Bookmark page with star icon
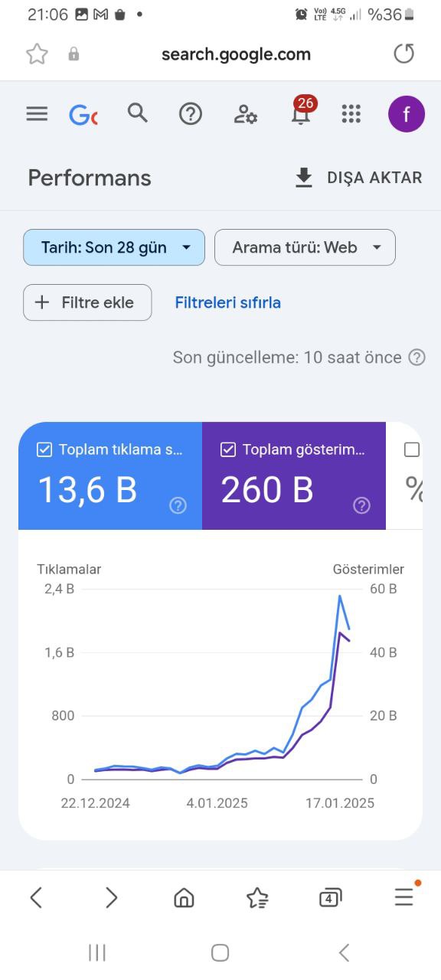 click(x=37, y=54)
